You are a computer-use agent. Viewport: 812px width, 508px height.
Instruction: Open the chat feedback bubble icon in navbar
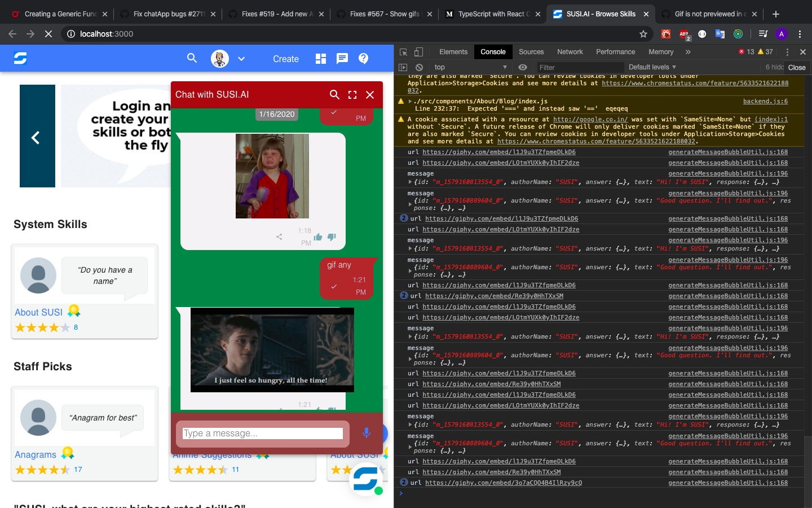pos(342,58)
